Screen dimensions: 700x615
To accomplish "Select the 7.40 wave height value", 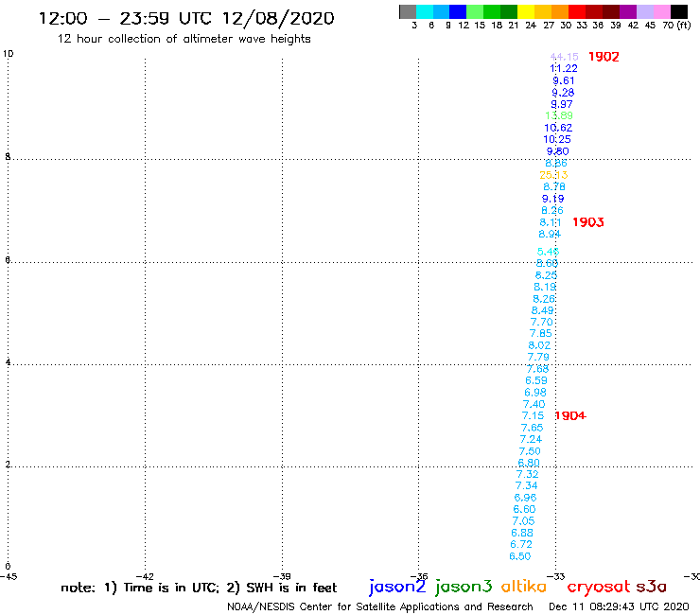I will click(534, 404).
